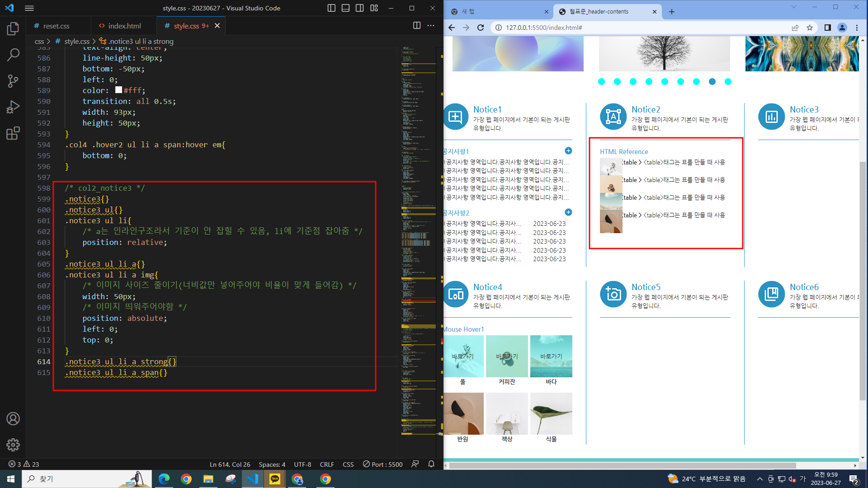
Task: Select the darker blue carousel dot
Action: pos(712,82)
